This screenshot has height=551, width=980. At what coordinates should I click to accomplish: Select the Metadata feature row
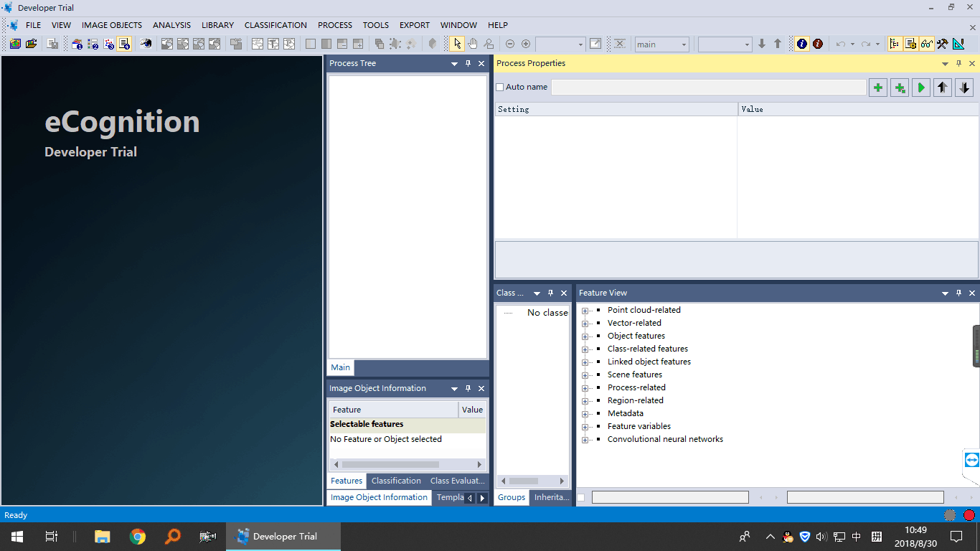pyautogui.click(x=626, y=414)
